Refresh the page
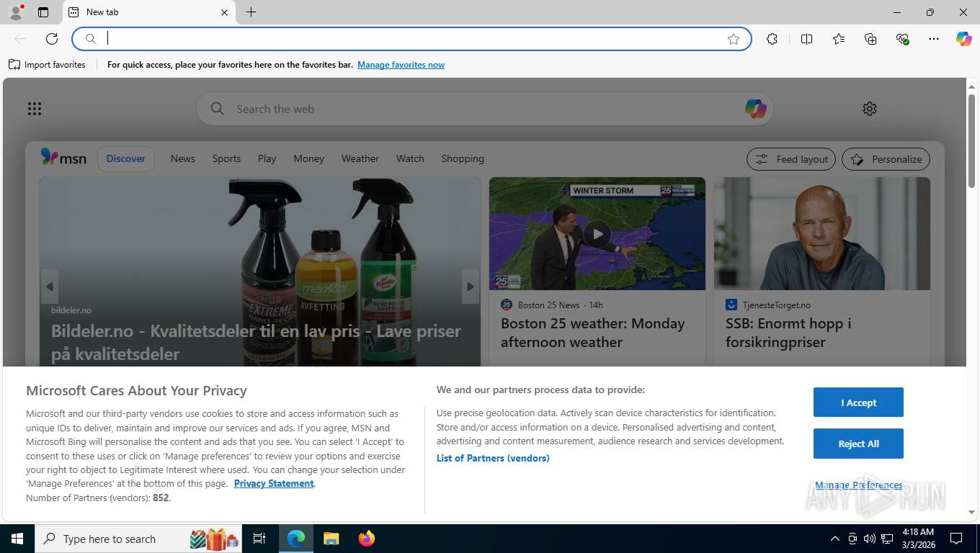 (x=52, y=39)
